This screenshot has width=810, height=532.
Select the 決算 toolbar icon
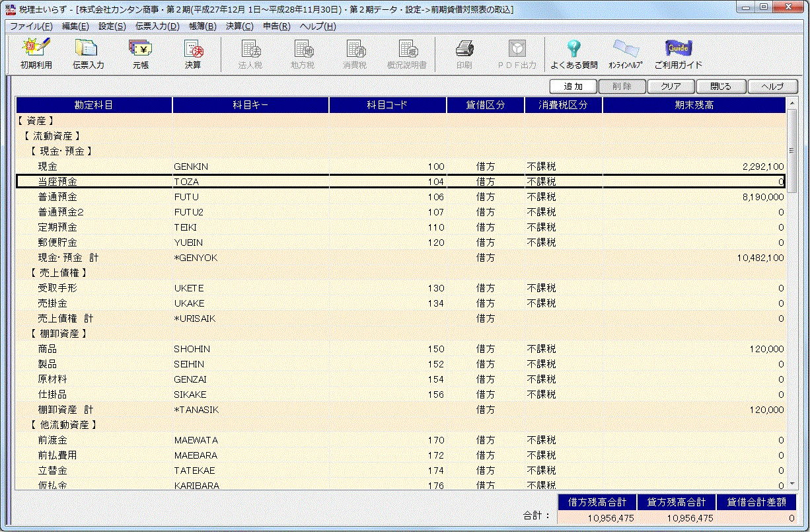click(193, 54)
